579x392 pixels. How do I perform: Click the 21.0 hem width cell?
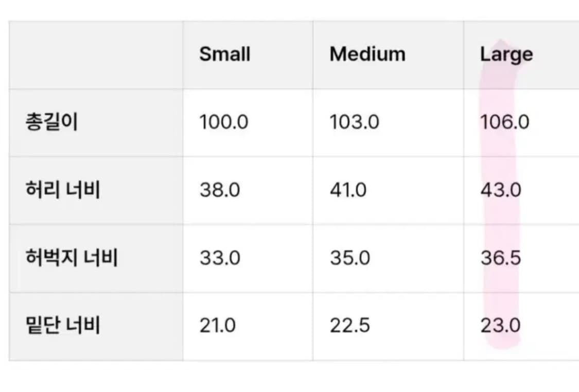218,326
